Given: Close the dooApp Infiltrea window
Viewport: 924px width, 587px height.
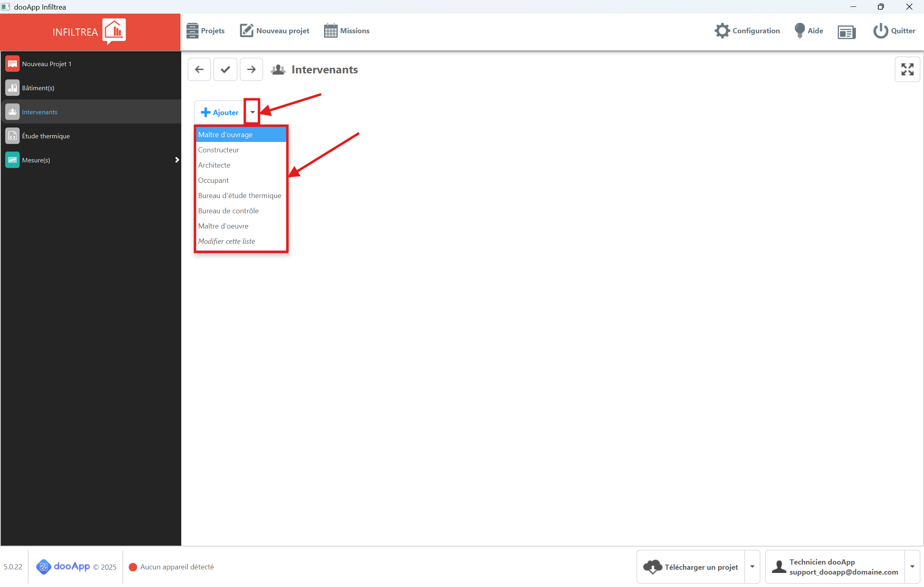Looking at the screenshot, I should (x=909, y=7).
